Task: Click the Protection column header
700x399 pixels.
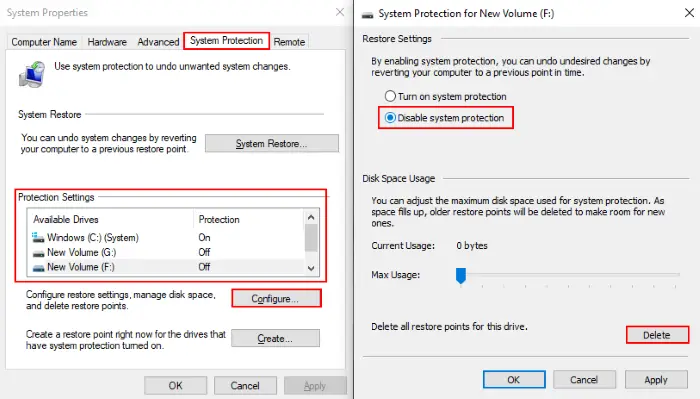Action: click(249, 219)
